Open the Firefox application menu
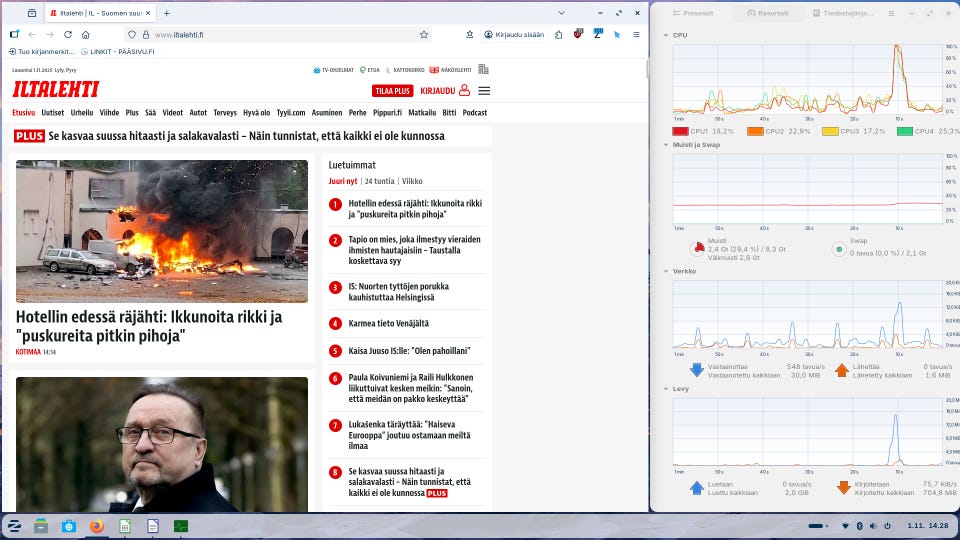Image resolution: width=960 pixels, height=540 pixels. [x=635, y=34]
